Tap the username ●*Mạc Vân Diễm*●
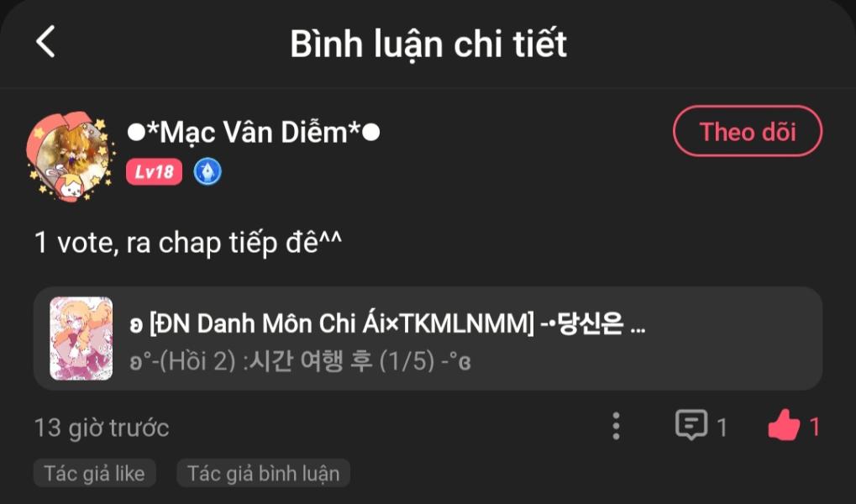856x504 pixels. [x=254, y=133]
